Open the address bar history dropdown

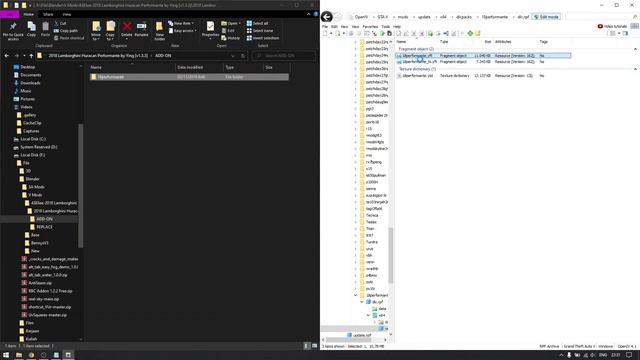pos(233,56)
